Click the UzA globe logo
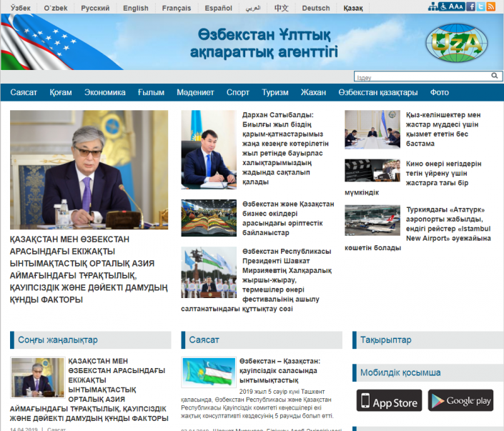This screenshot has width=504, height=431. [x=456, y=43]
